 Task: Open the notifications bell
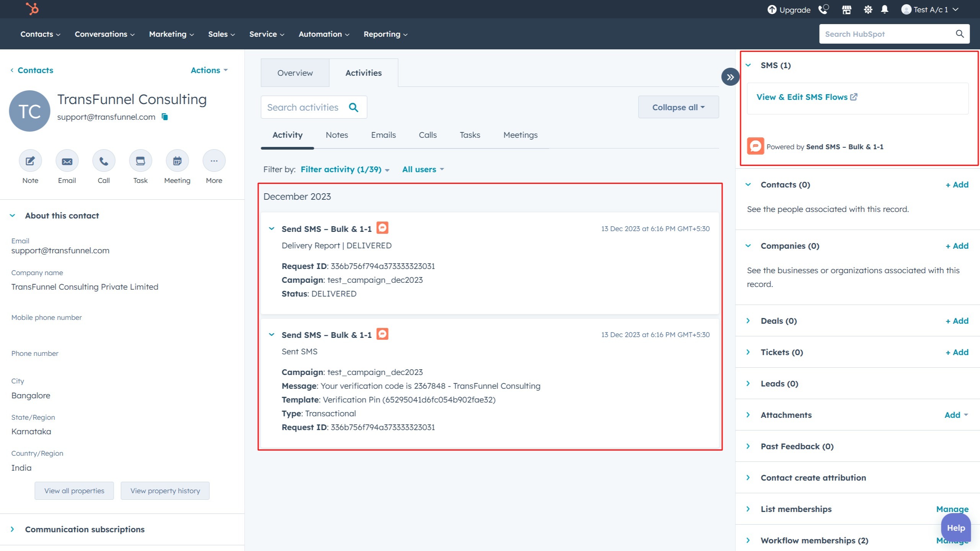[884, 10]
